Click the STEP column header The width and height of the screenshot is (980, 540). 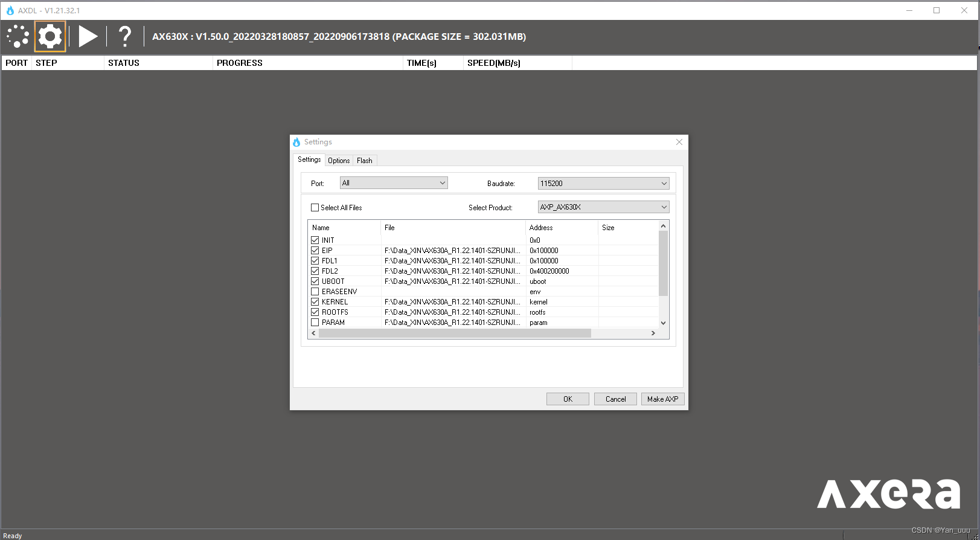coord(68,63)
